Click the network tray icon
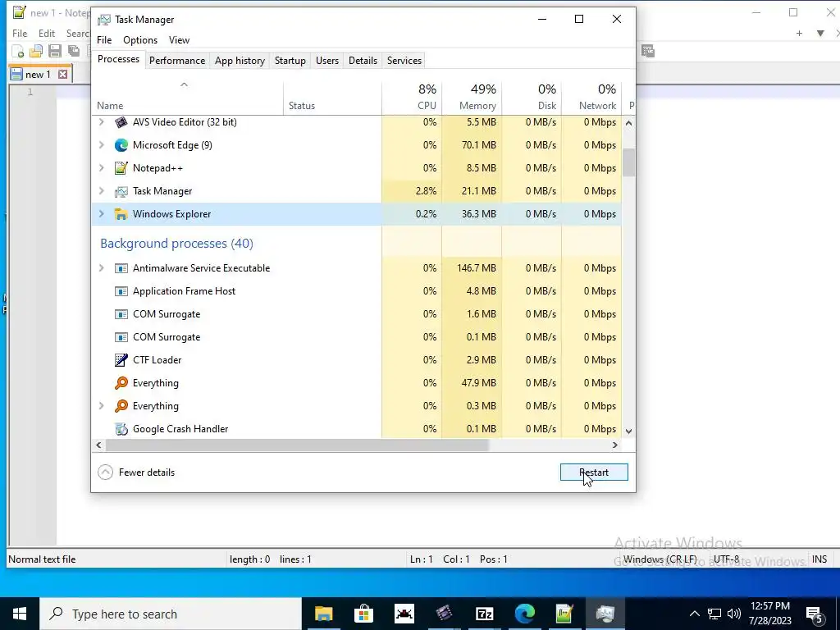840x630 pixels. 714,614
